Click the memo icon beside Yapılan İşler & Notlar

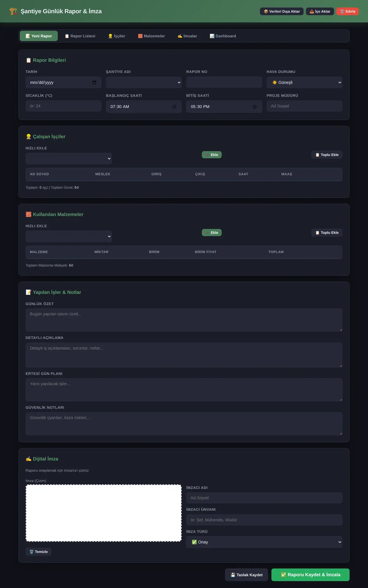coord(29,292)
